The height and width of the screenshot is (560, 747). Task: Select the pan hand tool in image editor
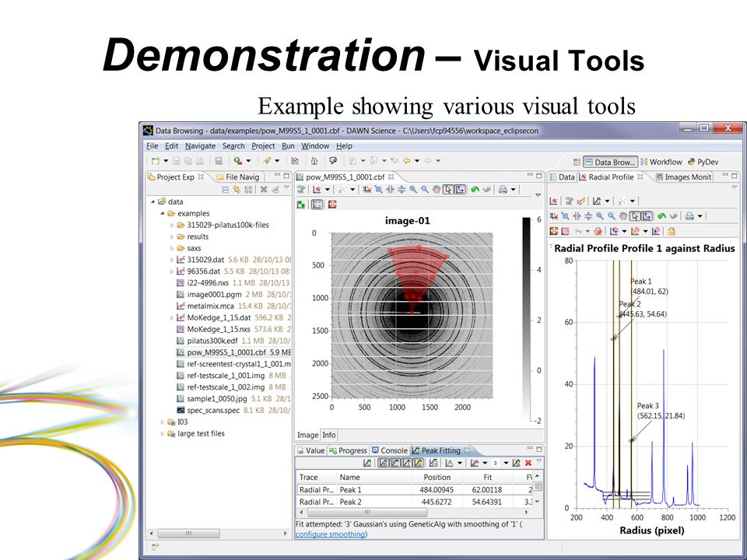point(437,190)
